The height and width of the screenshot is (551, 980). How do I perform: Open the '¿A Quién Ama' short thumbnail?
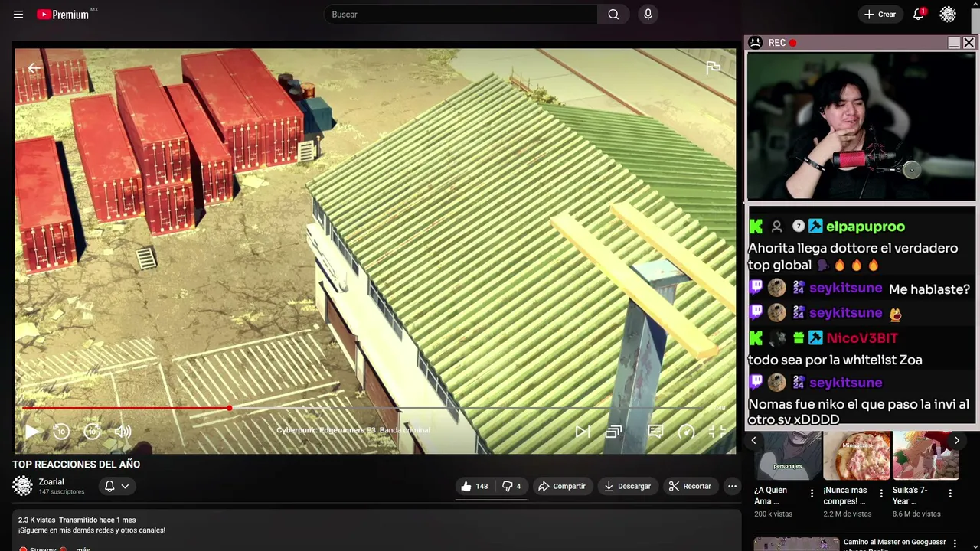coord(788,455)
